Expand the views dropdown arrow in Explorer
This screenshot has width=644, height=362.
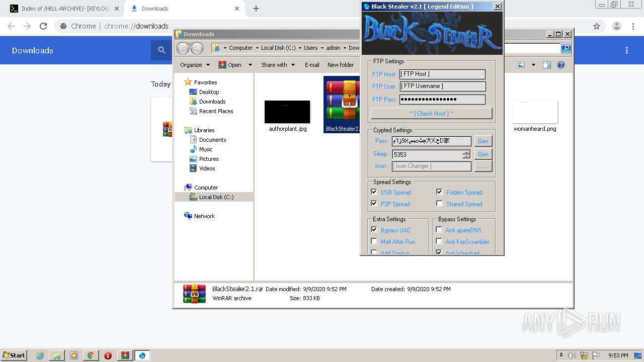pyautogui.click(x=533, y=65)
